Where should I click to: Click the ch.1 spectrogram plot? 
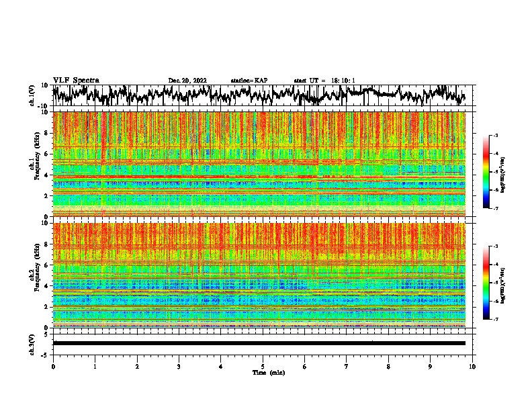(x=259, y=164)
